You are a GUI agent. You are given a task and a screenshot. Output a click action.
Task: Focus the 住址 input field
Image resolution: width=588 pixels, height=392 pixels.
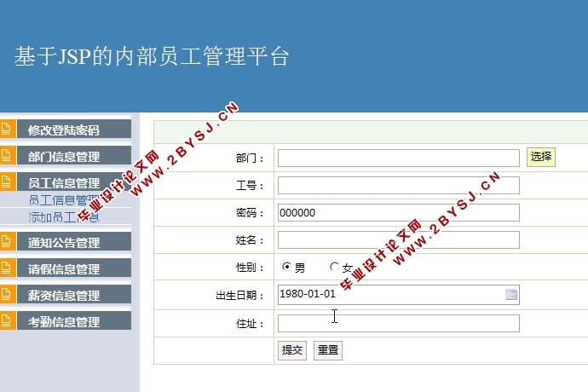399,323
